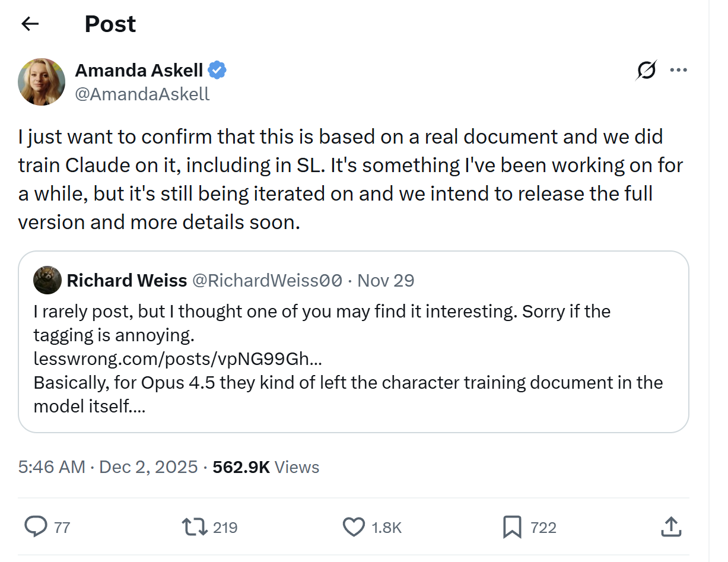Click the blue verified badge
This screenshot has width=728, height=562.
pyautogui.click(x=217, y=71)
